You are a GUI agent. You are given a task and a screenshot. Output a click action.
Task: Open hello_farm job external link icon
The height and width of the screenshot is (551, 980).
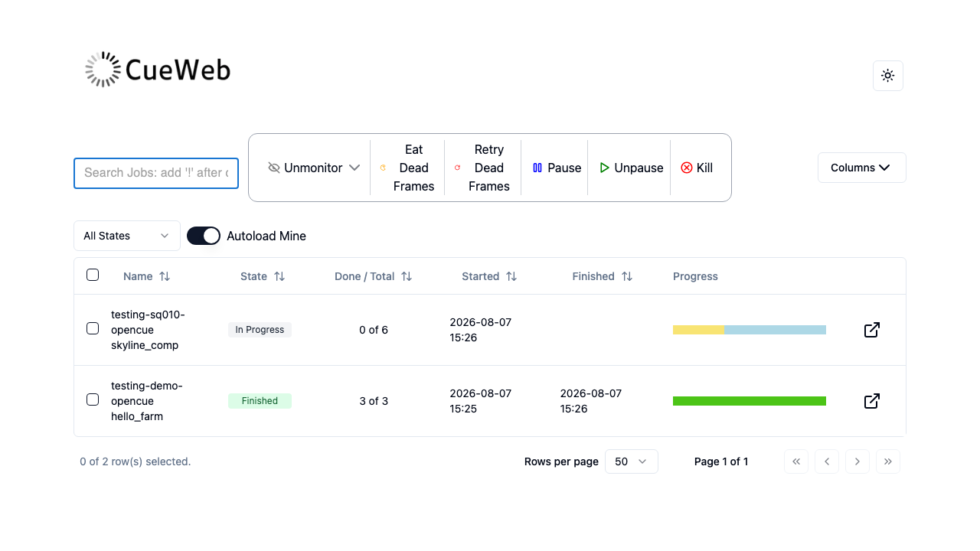(871, 401)
